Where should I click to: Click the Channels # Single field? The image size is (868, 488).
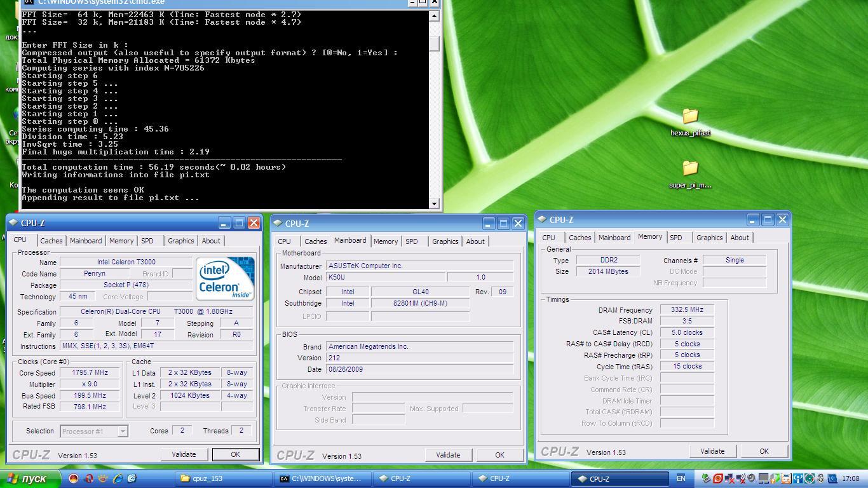coord(735,260)
